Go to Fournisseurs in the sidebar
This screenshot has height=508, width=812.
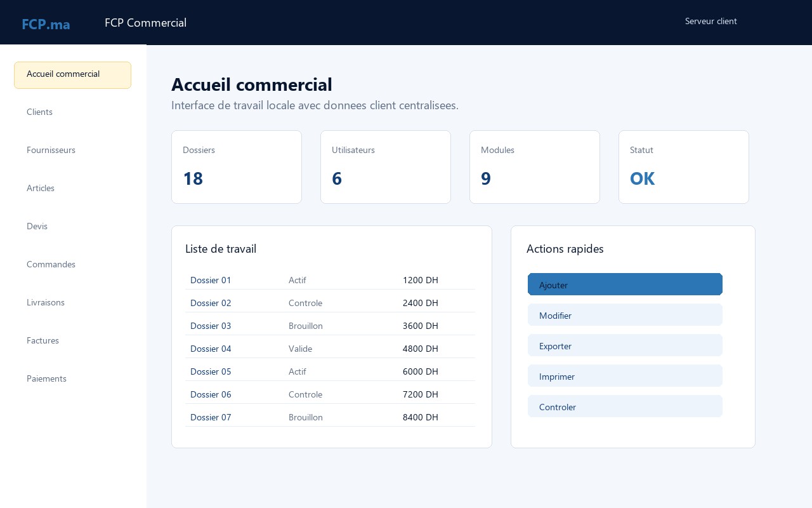coord(72,150)
